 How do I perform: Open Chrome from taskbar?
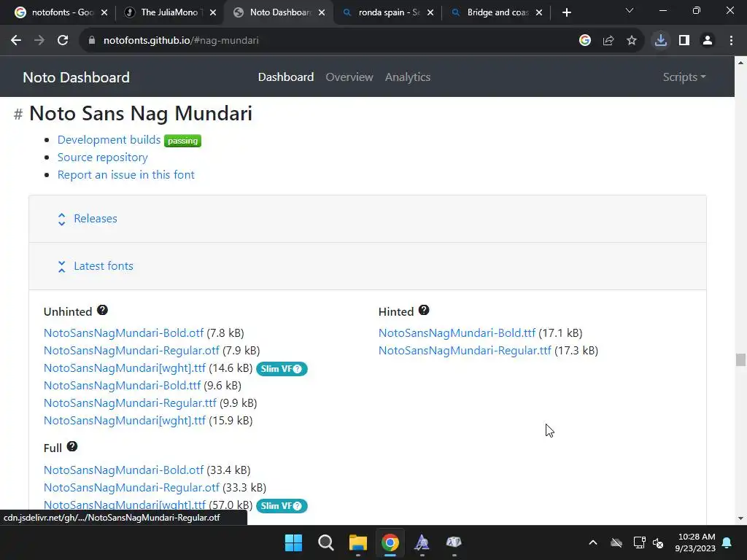pyautogui.click(x=390, y=542)
